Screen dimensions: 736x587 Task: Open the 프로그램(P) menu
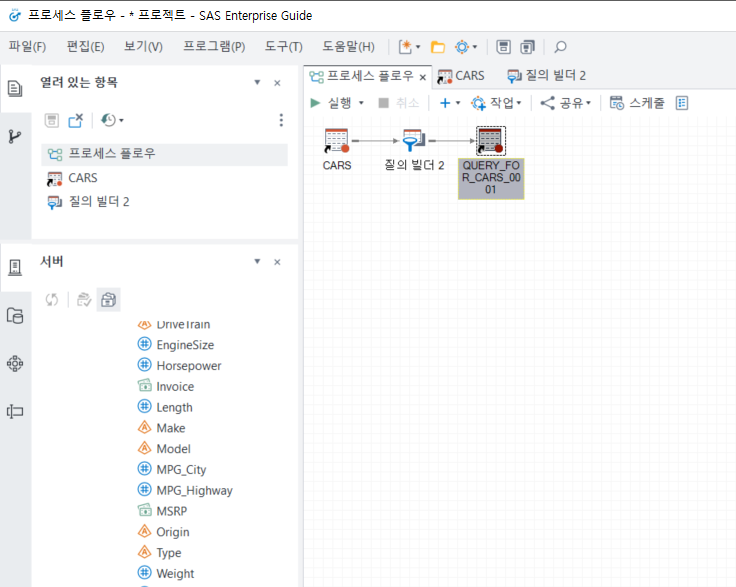pyautogui.click(x=214, y=46)
